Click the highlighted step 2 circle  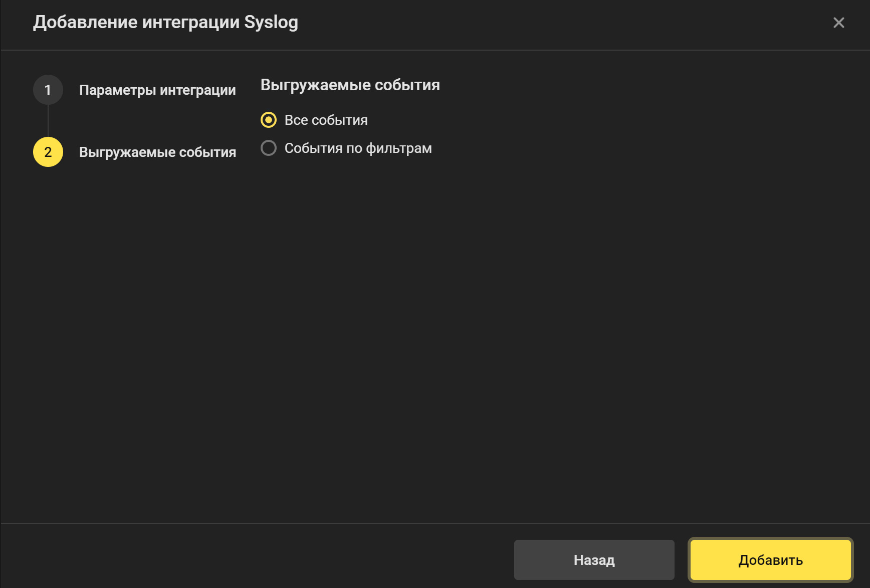(x=48, y=152)
